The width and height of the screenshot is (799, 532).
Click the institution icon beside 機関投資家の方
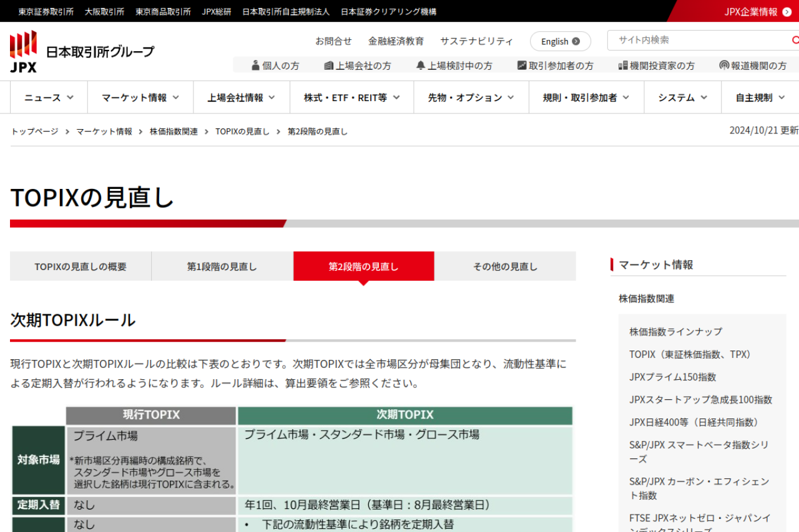click(x=623, y=65)
